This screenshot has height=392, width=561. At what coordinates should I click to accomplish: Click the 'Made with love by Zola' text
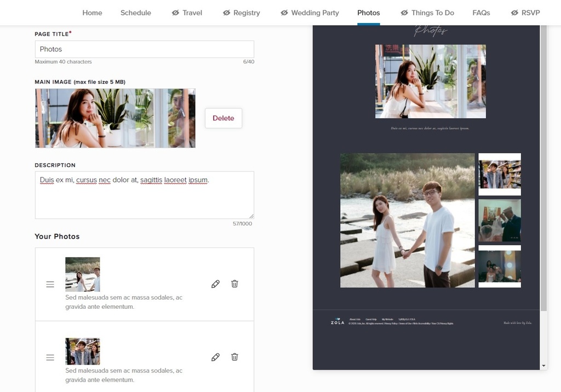517,323
